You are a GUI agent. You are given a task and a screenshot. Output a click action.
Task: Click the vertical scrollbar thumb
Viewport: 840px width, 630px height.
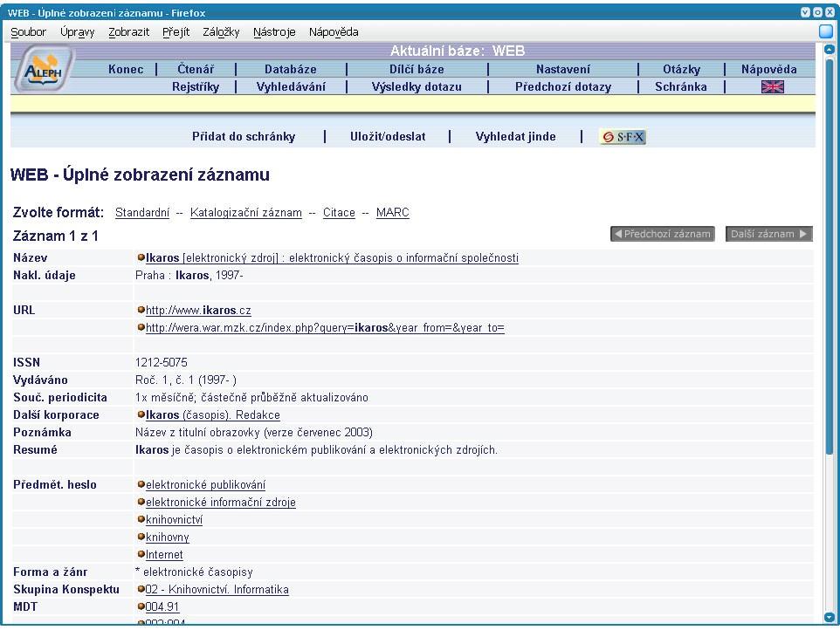830,257
